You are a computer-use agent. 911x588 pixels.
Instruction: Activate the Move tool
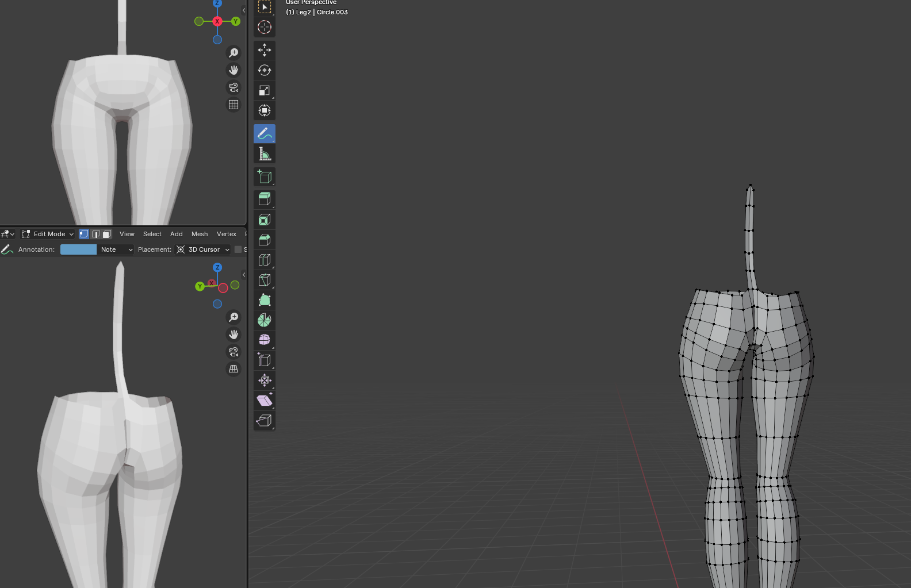click(x=265, y=50)
